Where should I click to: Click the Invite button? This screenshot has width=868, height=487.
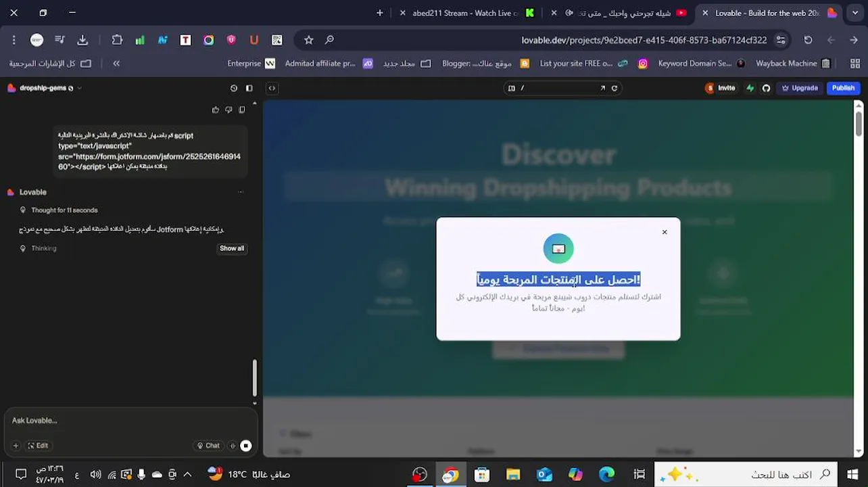coord(721,88)
